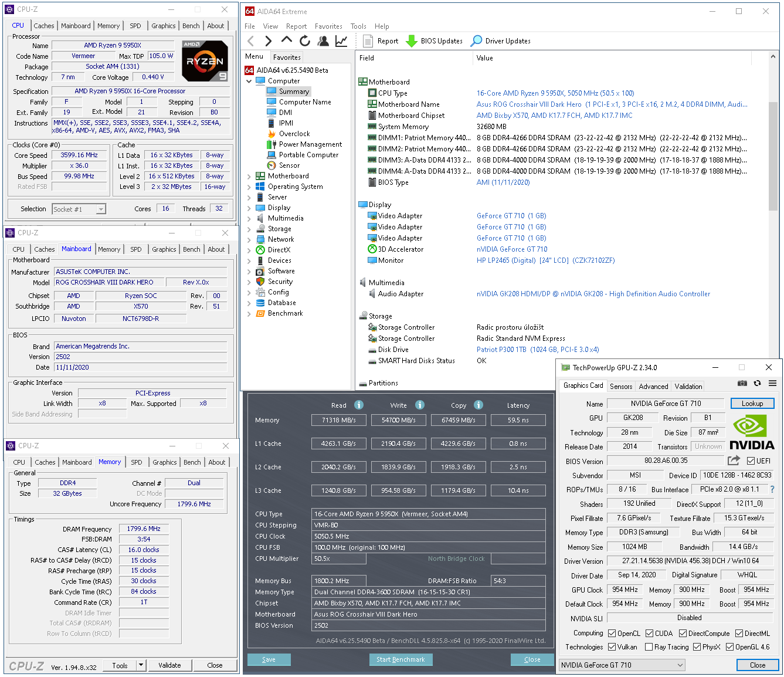Toggle the Vulkan checkbox

coord(612,647)
